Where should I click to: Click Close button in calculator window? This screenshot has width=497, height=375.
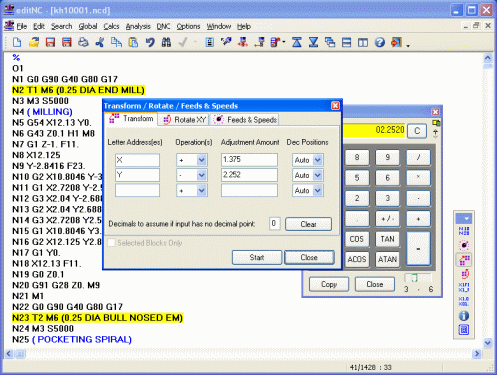(x=375, y=284)
